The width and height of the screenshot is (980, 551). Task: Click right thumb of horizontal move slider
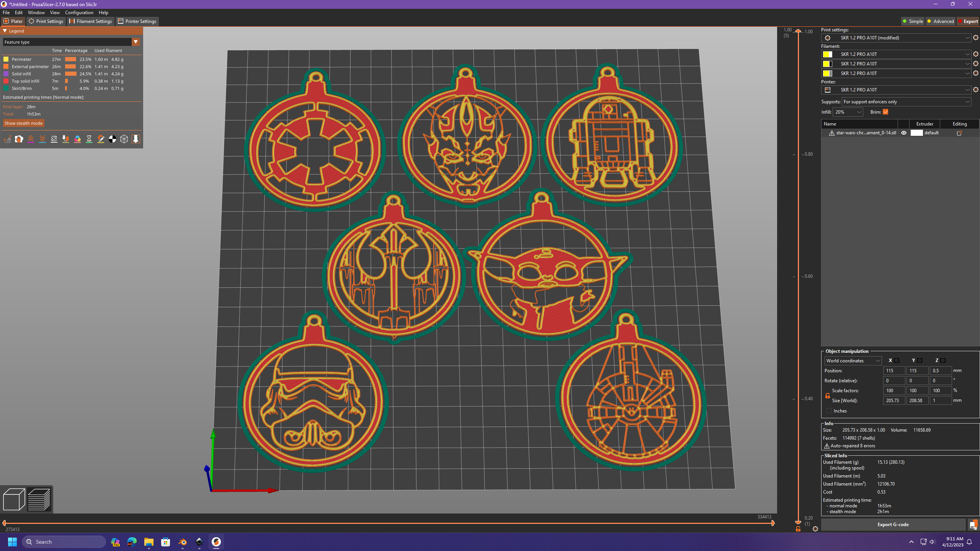773,523
